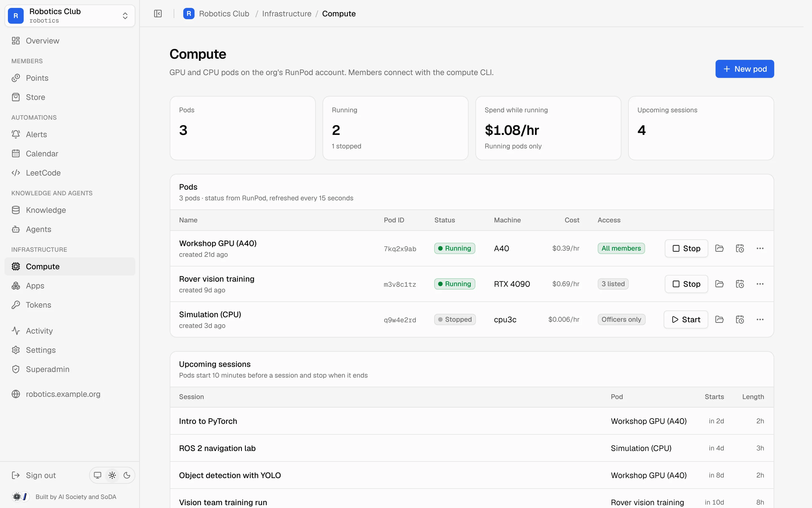
Task: Open the Alerts page
Action: pyautogui.click(x=70, y=134)
